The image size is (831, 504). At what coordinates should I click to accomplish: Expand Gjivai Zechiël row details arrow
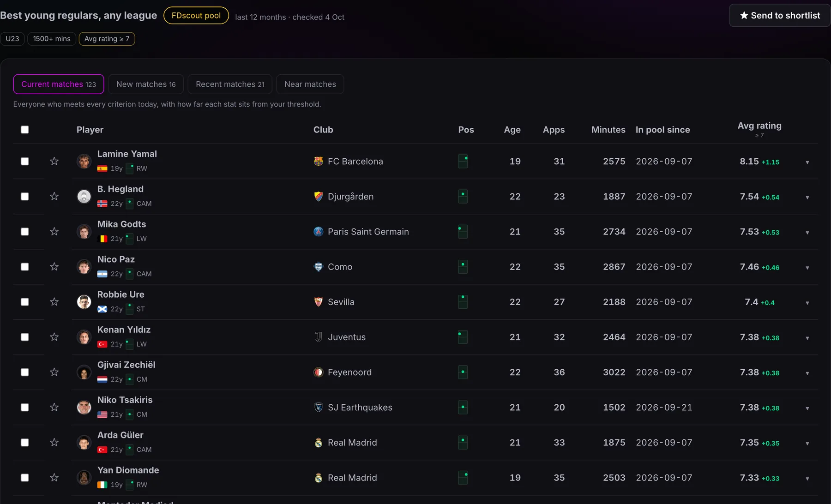[x=807, y=373]
